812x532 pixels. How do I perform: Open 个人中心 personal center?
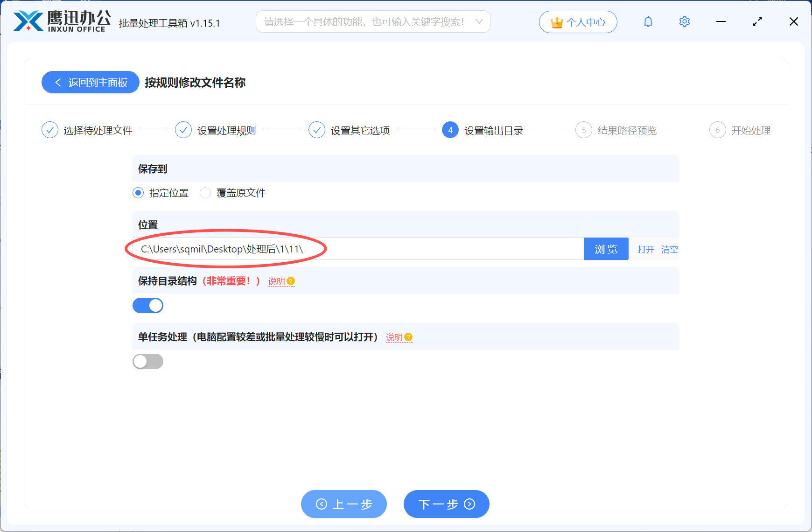point(578,22)
